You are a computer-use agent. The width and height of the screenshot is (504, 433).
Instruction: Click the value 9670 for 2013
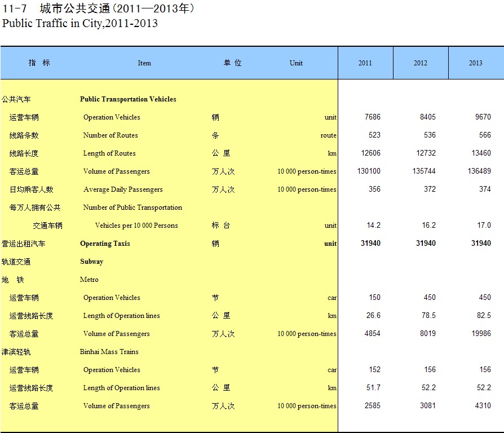(x=483, y=117)
